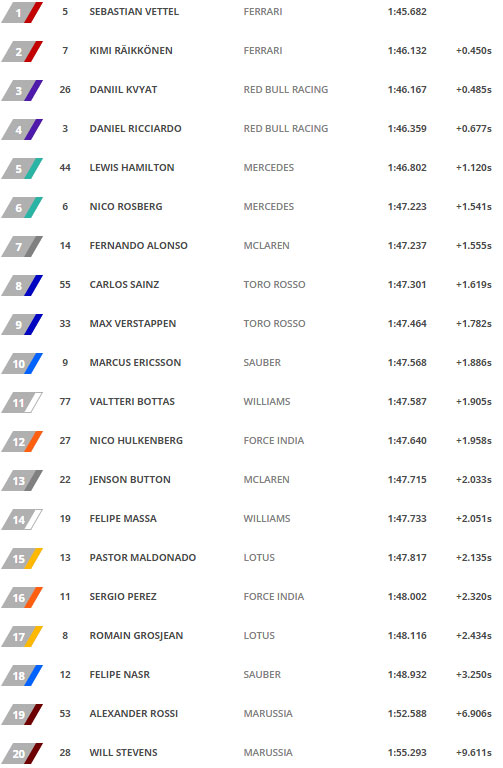Click the position 10 blue Sauber badge

point(22,363)
